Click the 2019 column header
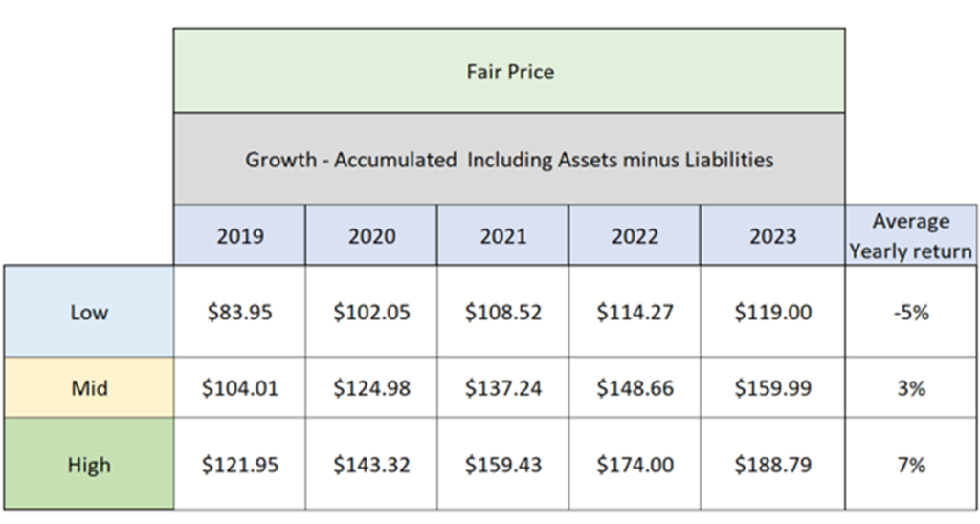 click(239, 236)
